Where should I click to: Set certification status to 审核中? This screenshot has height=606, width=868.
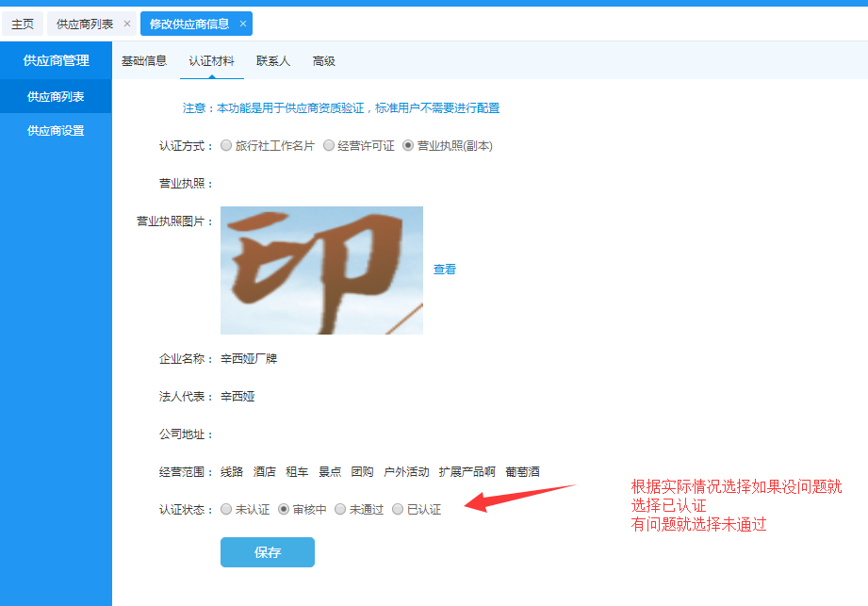pyautogui.click(x=284, y=509)
